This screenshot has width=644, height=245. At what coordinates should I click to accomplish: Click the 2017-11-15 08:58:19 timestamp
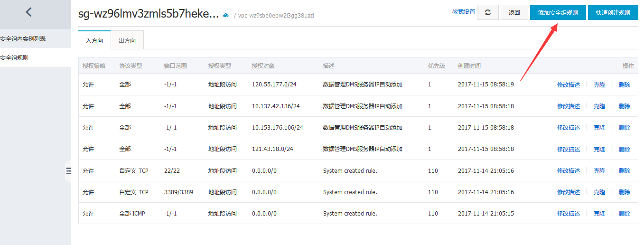tap(486, 85)
